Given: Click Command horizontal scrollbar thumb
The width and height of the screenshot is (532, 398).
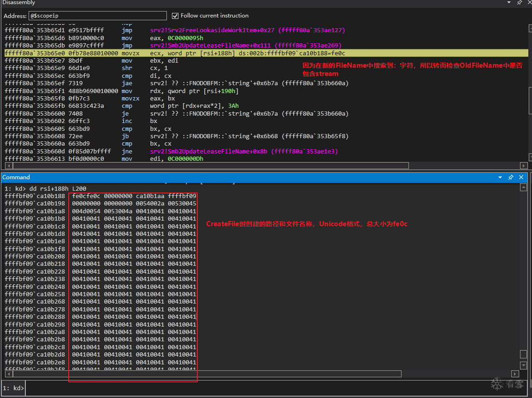Looking at the screenshot, I should (x=207, y=374).
